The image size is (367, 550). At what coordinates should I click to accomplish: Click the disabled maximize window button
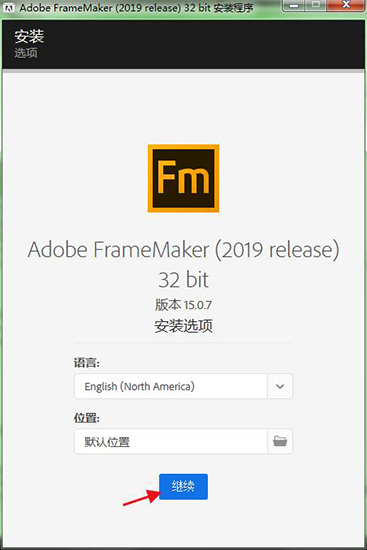[316, 5]
